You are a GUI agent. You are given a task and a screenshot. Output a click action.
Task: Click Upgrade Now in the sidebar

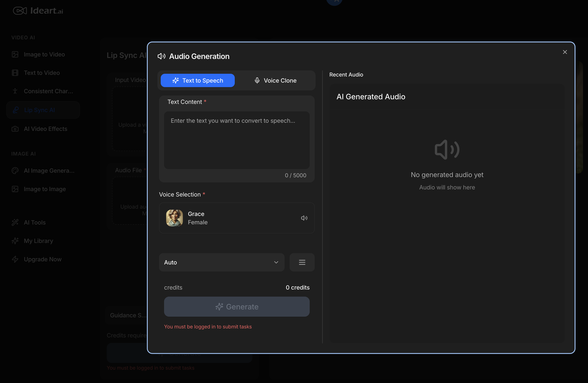[43, 259]
